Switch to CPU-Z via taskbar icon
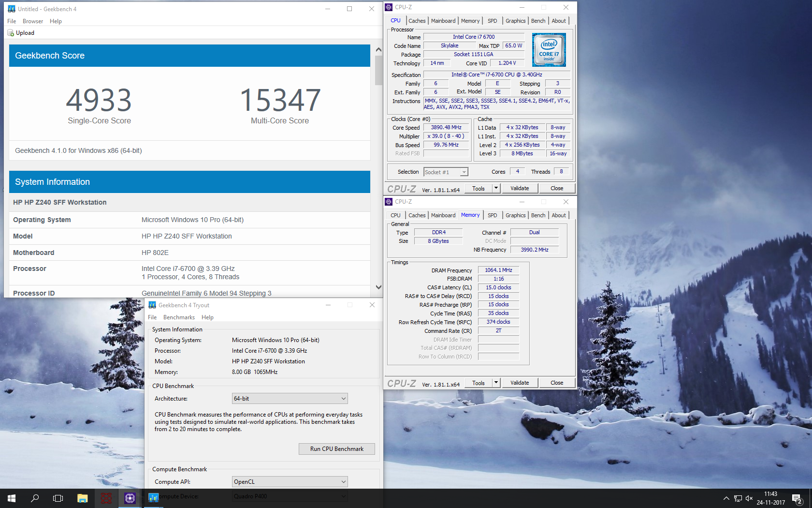 (x=130, y=498)
